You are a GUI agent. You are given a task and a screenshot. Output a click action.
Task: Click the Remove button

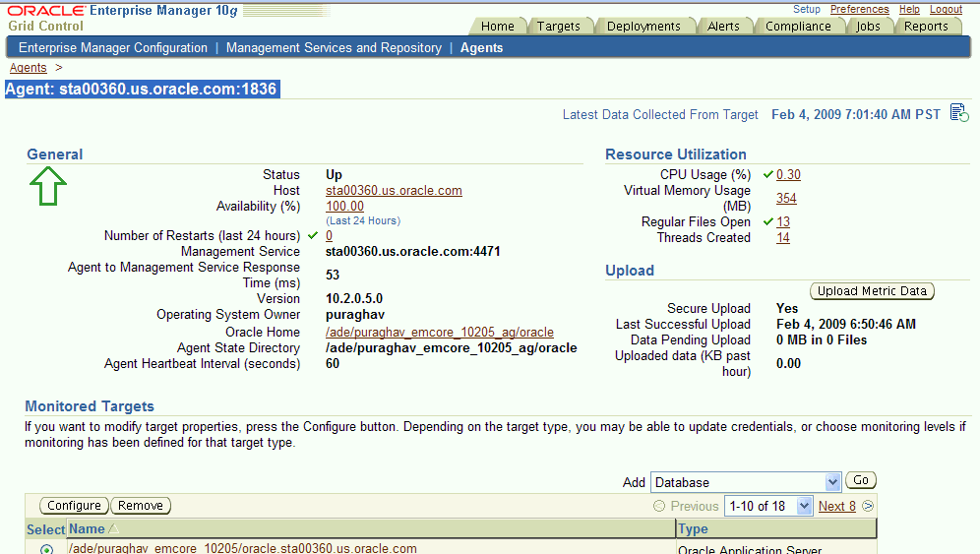click(141, 505)
